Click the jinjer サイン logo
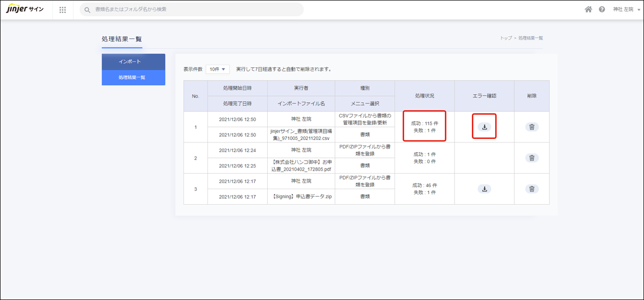Viewport: 644px width, 300px height. pos(25,10)
